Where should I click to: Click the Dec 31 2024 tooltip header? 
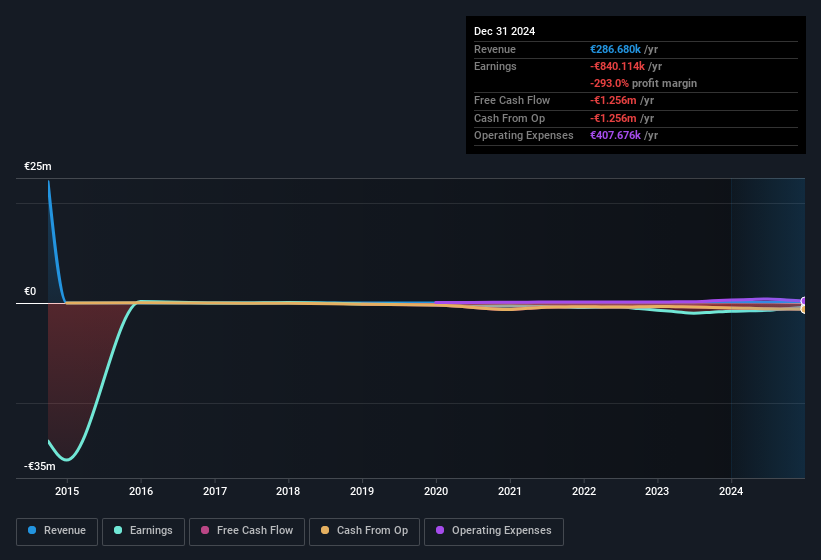pyautogui.click(x=505, y=31)
